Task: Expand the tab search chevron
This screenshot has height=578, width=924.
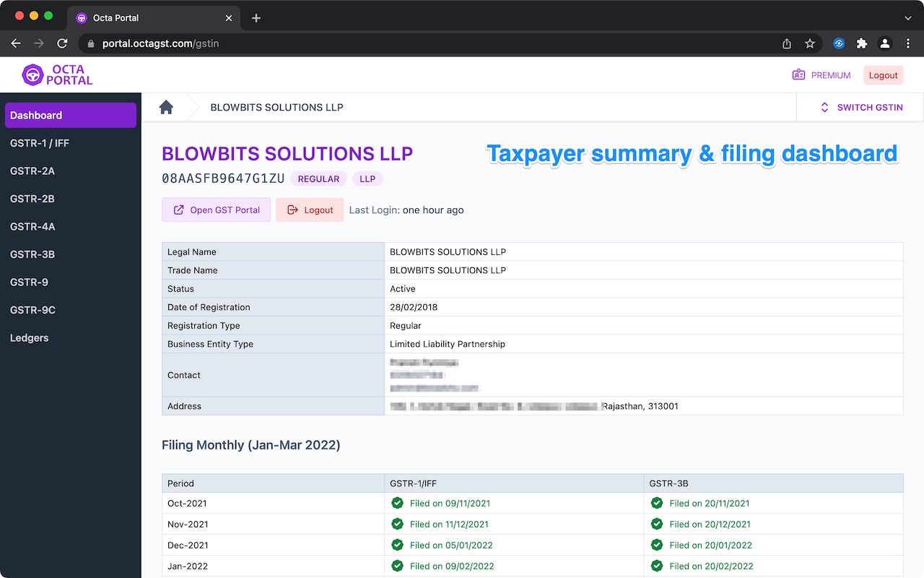Action: tap(908, 18)
